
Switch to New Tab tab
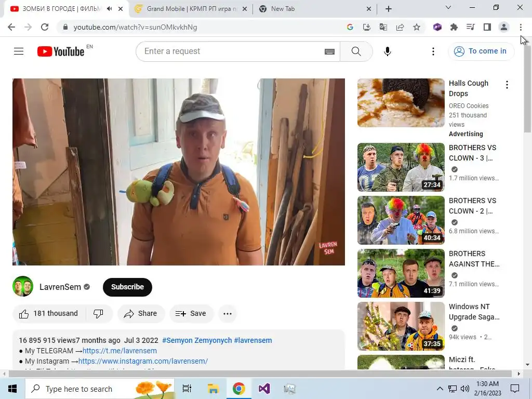coord(314,9)
